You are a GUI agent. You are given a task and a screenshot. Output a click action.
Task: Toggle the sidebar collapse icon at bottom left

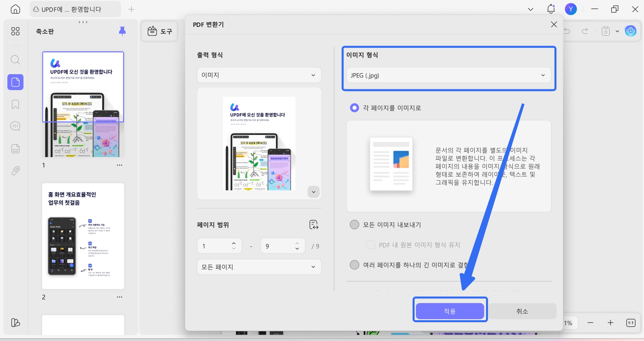[x=15, y=323]
